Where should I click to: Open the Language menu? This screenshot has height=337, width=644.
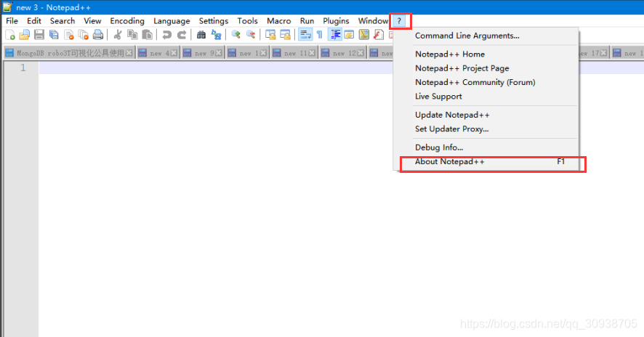click(x=172, y=21)
